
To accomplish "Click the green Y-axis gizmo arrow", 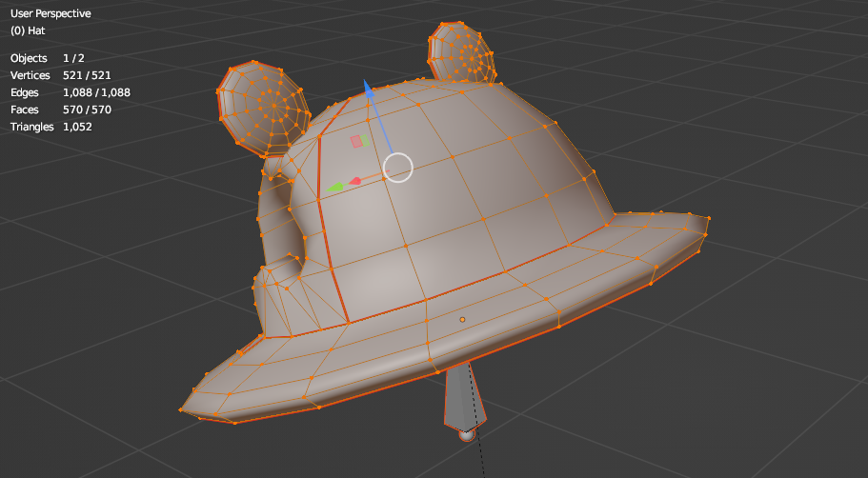I will point(335,189).
